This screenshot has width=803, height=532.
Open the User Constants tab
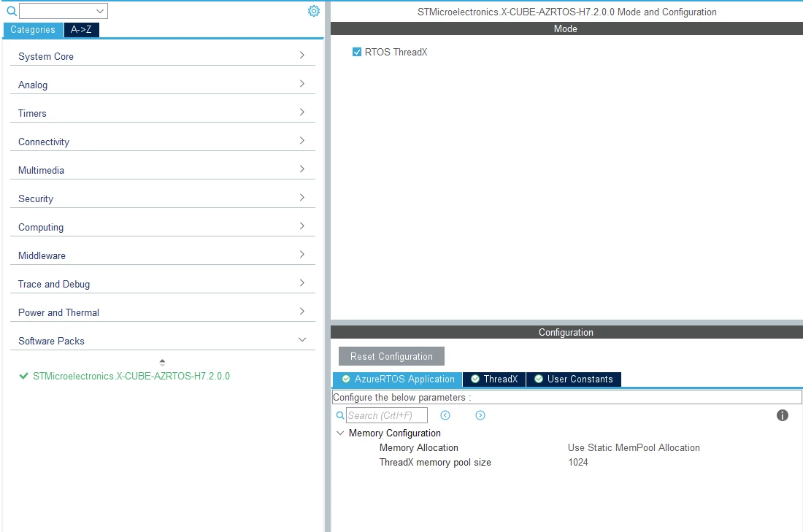574,379
